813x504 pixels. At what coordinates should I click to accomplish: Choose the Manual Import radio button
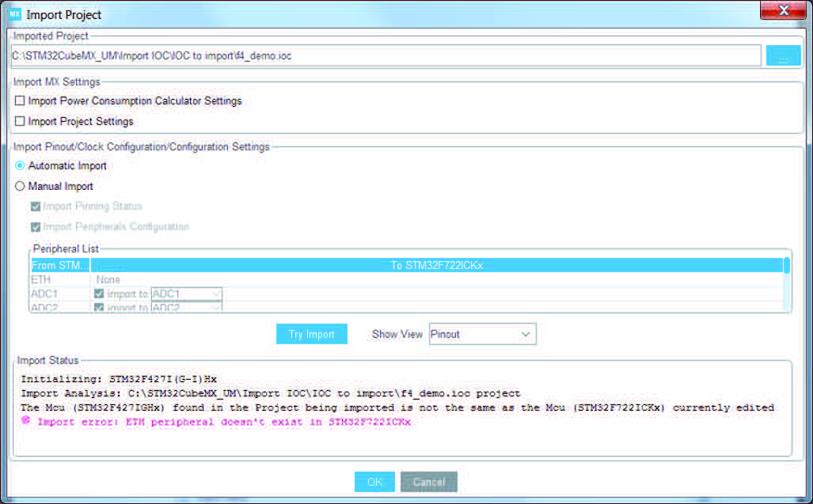pos(20,186)
